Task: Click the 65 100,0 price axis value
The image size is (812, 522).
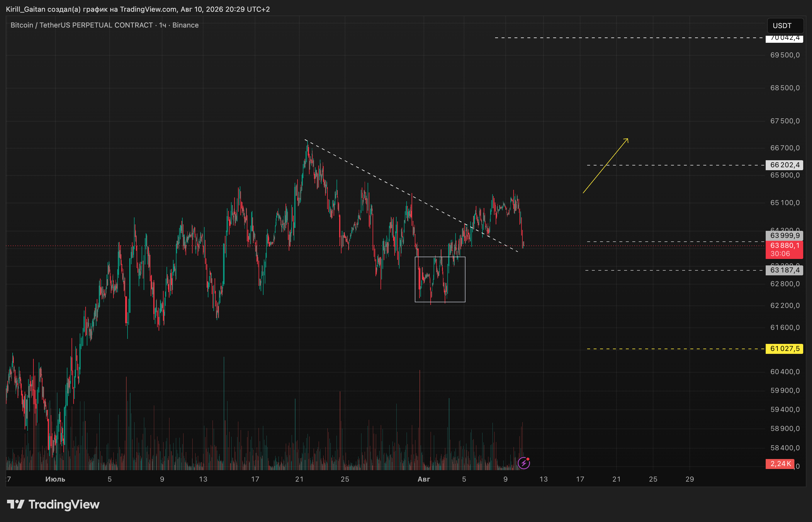Action: (785, 203)
